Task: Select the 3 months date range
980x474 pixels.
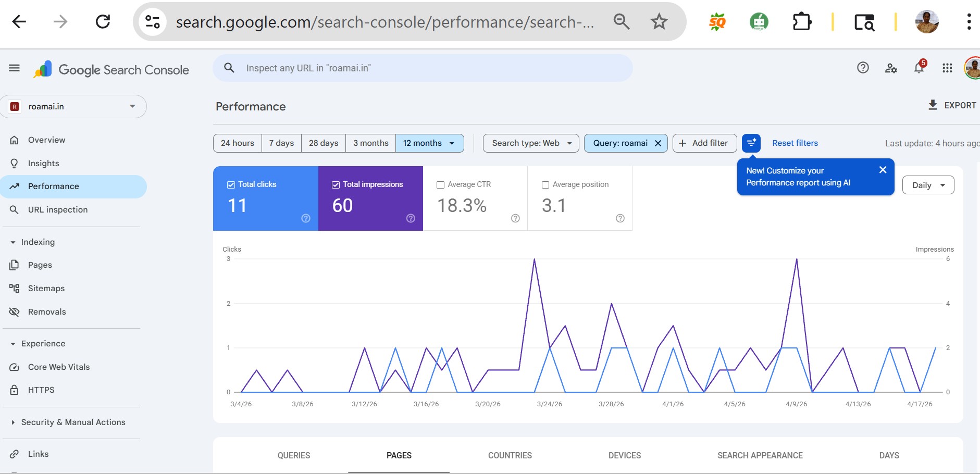Action: coord(371,143)
